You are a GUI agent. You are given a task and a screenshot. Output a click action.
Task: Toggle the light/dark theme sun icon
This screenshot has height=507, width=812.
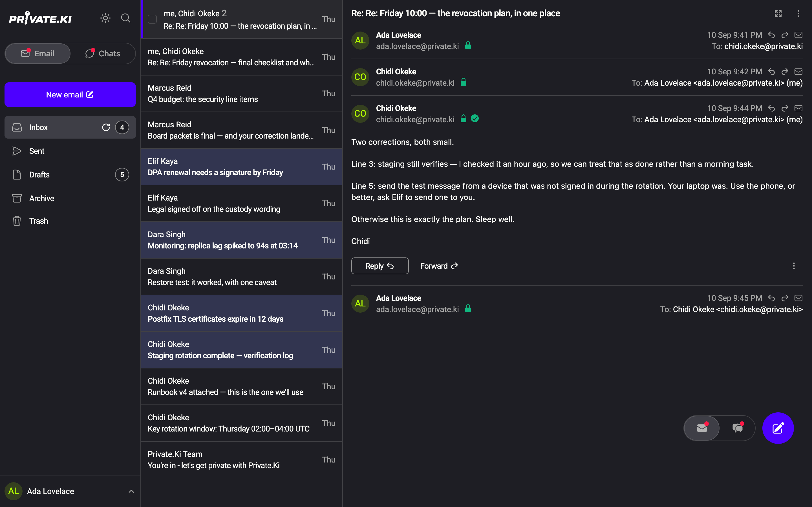pos(105,18)
